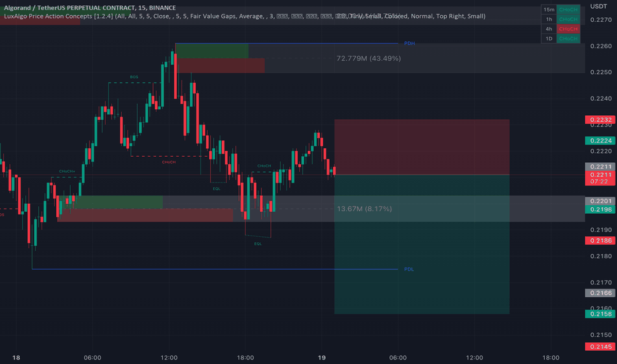Click the red 0.2186 price label
The width and height of the screenshot is (617, 364).
pyautogui.click(x=600, y=240)
